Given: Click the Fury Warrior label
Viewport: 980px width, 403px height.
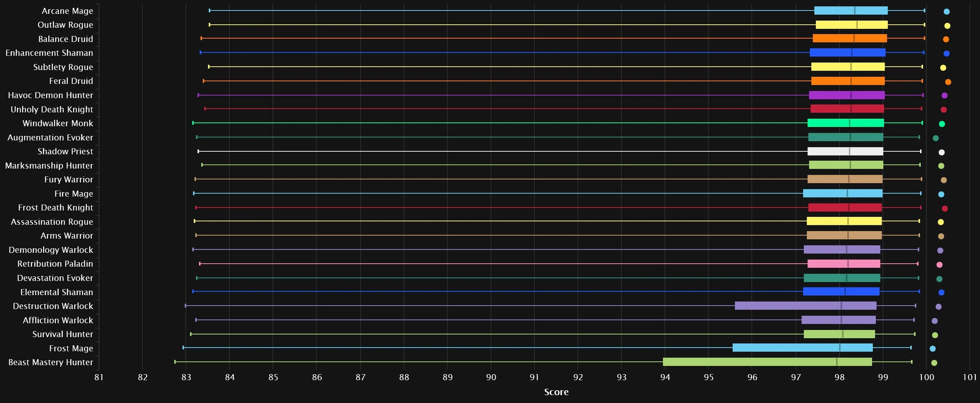Looking at the screenshot, I should [x=69, y=180].
